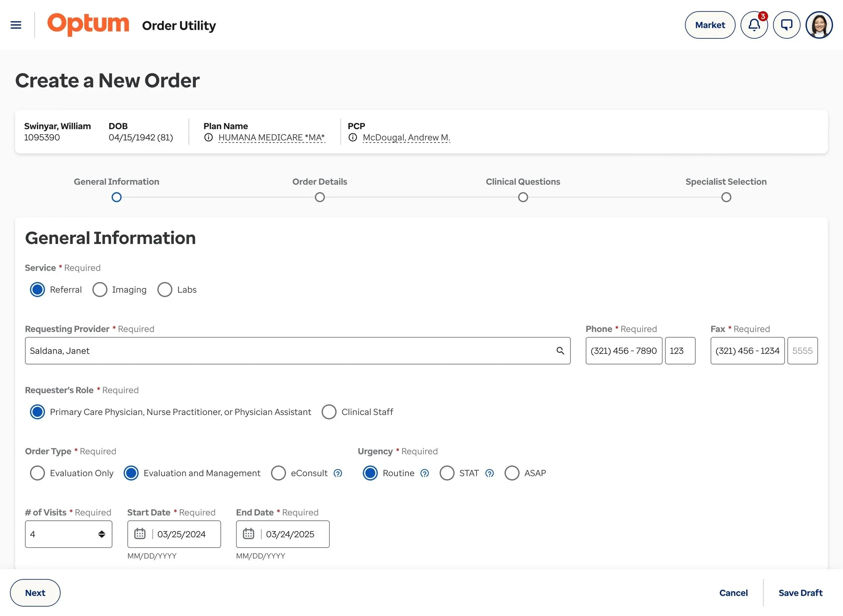Open the End Date calendar picker
Viewport: 843px width, 616px height.
pos(249,533)
